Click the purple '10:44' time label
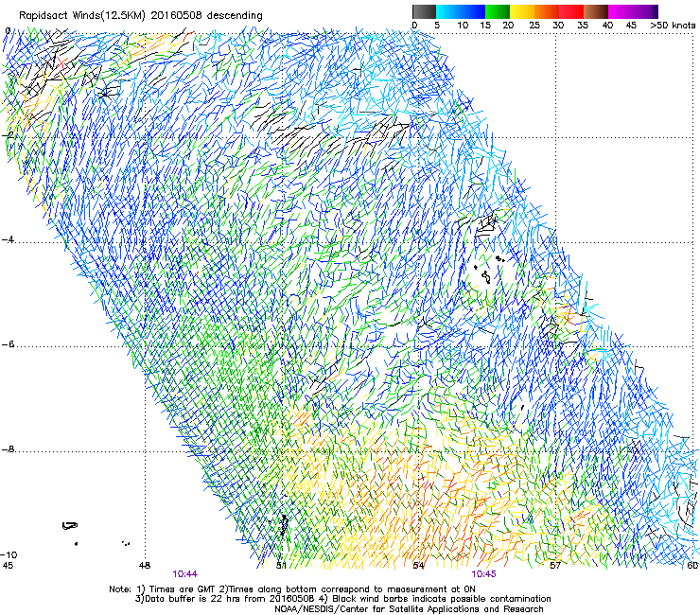Screen dimensions: 700x615 coord(184,574)
